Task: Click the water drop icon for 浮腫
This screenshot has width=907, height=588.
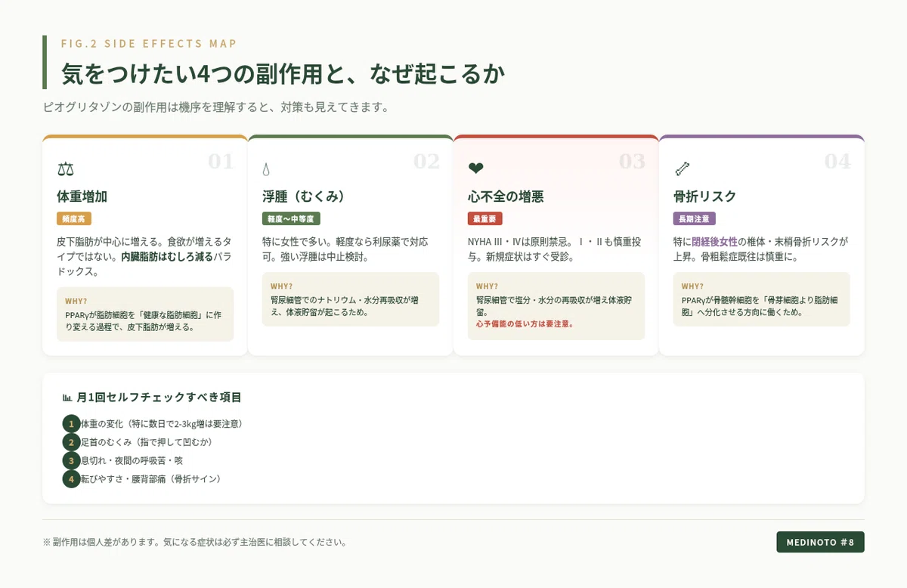Action: click(x=266, y=169)
